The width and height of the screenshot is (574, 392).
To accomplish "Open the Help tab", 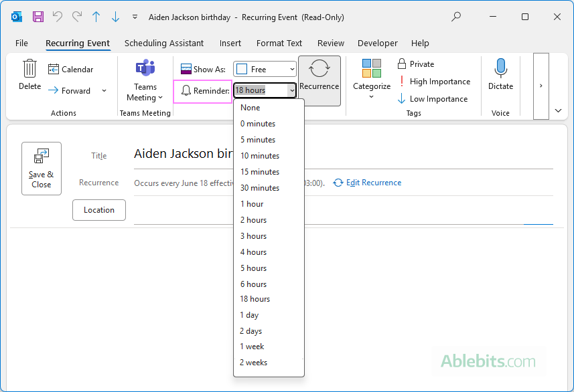I will pos(420,43).
